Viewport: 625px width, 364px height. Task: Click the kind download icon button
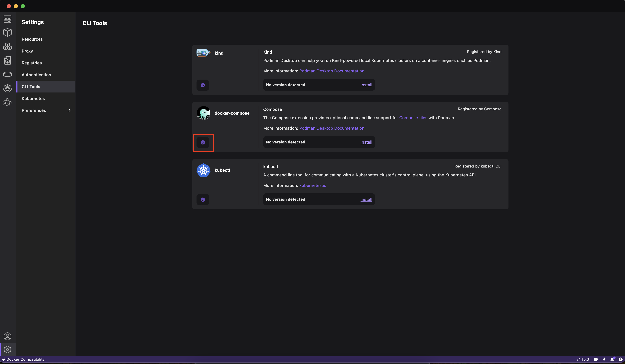pos(203,85)
